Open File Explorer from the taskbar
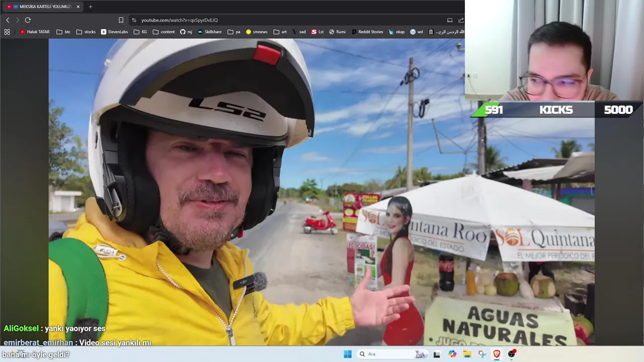Screen dimensions: 644x362 click(x=467, y=354)
